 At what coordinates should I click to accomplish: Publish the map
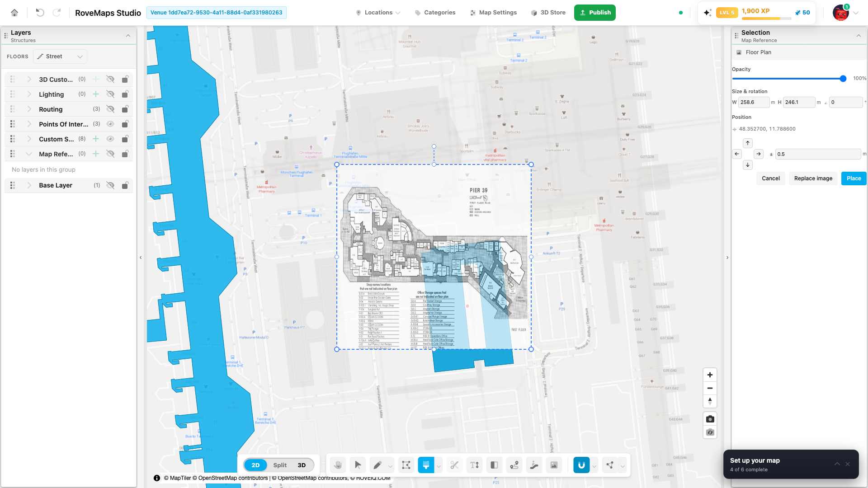tap(595, 13)
